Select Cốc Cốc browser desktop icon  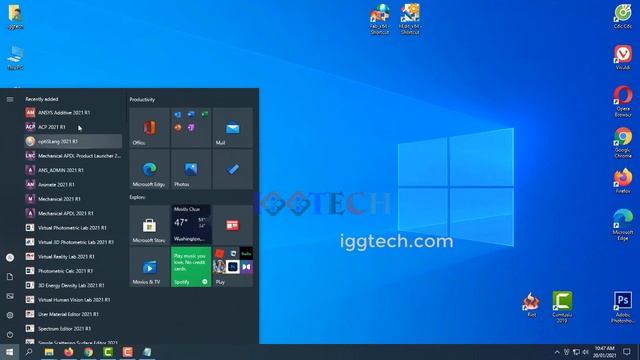tap(622, 16)
